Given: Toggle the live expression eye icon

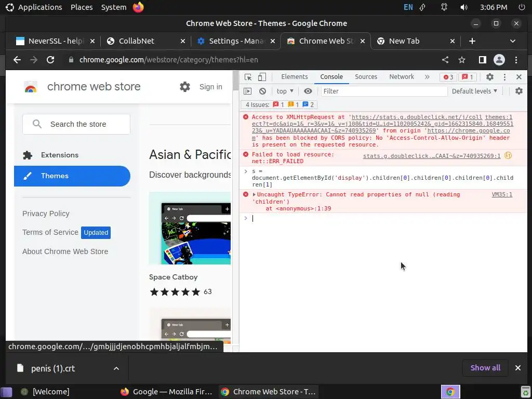Looking at the screenshot, I should point(308,91).
